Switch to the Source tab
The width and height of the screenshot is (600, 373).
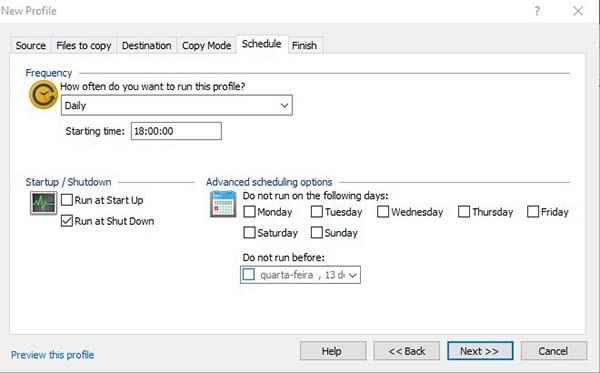[x=31, y=46]
